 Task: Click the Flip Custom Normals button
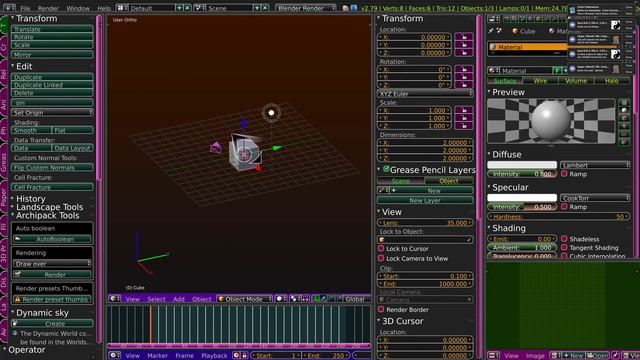coord(52,167)
